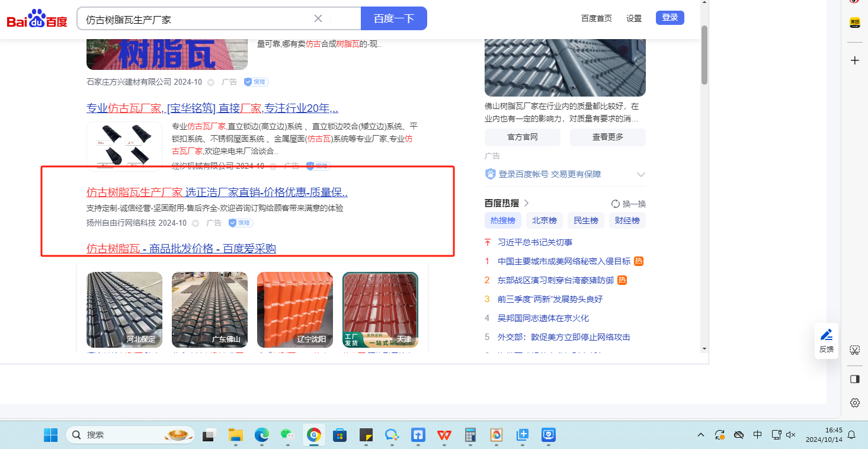Open hot search 东部战区演习刺穿台湾豪猪防御
Image resolution: width=868 pixels, height=449 pixels.
pos(556,280)
